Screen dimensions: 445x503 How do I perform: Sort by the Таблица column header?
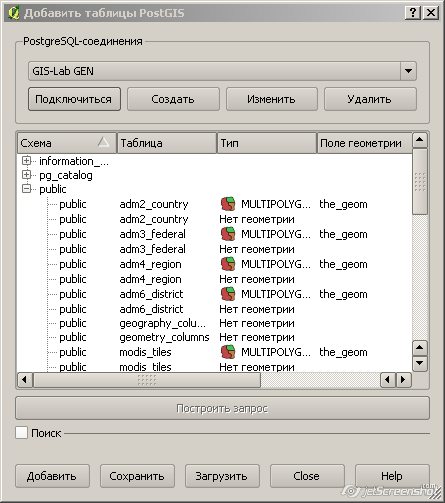[167, 143]
